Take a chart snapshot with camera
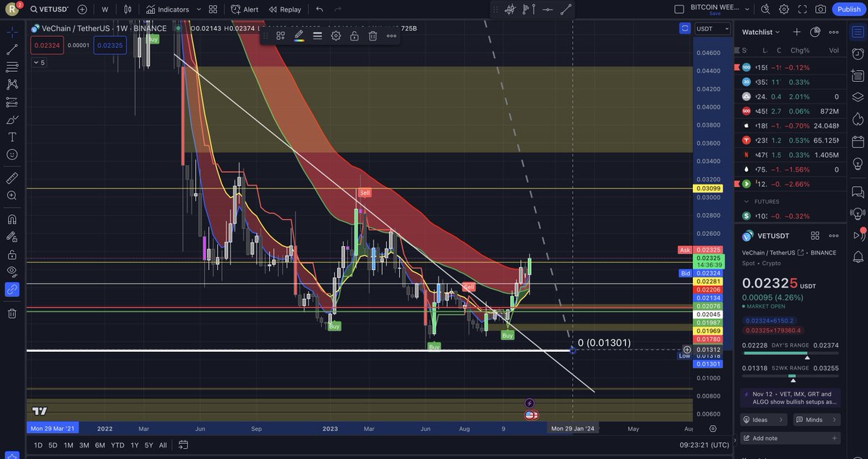868x459 pixels. (821, 9)
